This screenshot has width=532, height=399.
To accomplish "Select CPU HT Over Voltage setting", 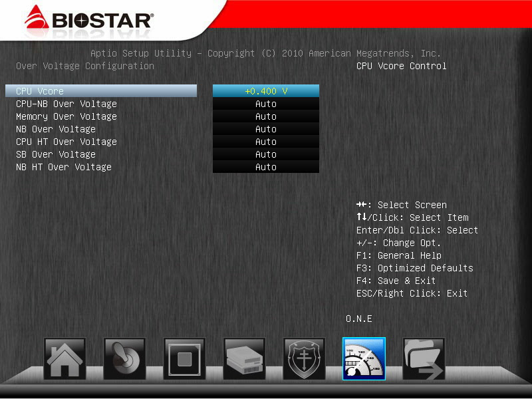I will coord(66,142).
